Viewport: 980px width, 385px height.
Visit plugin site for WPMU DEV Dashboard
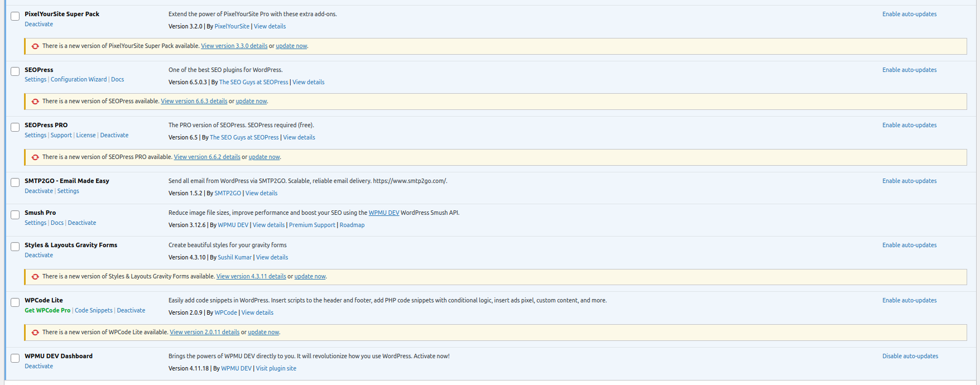(x=276, y=368)
